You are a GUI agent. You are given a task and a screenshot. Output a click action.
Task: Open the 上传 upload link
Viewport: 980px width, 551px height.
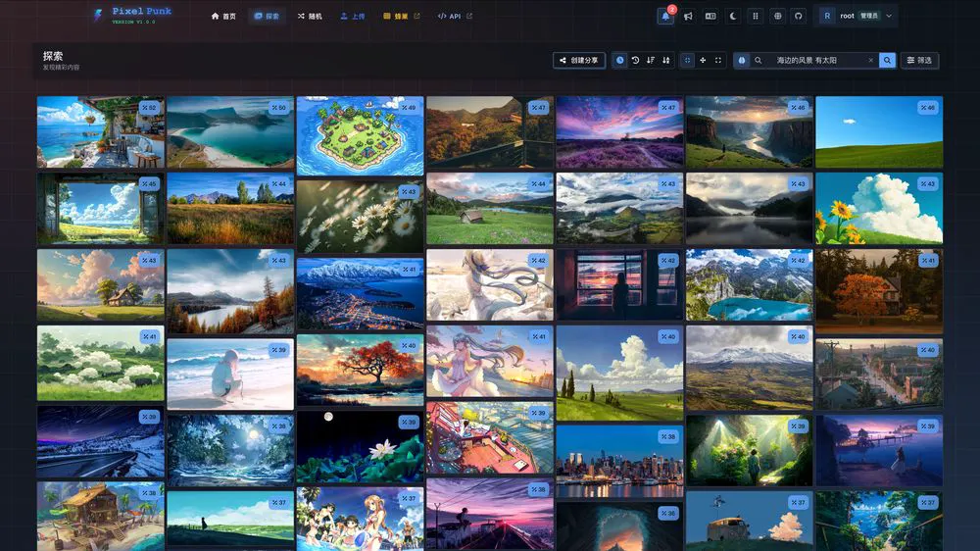[354, 16]
